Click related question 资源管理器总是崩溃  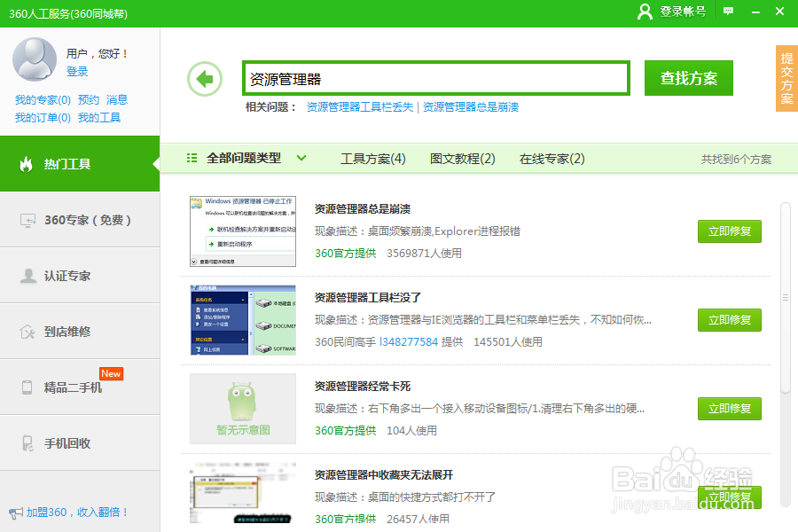click(x=471, y=107)
